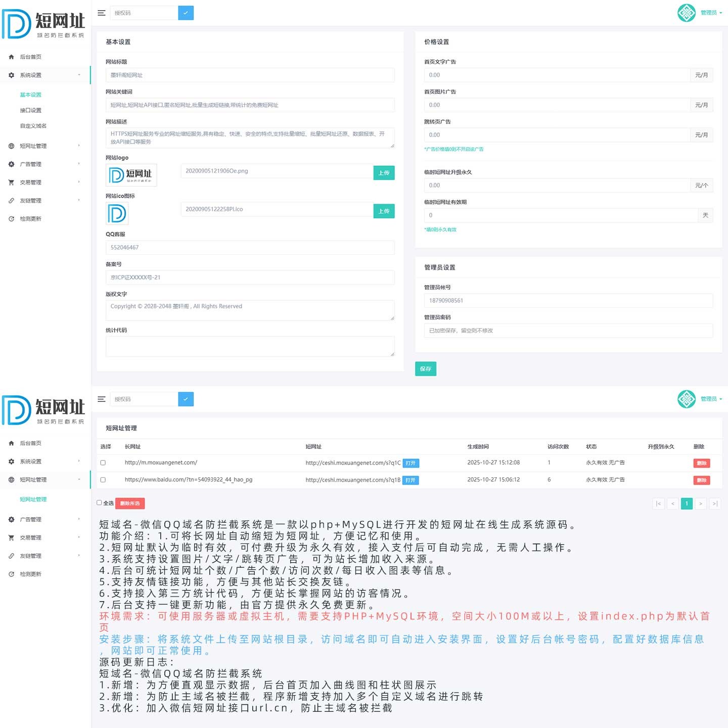Go to the first page of pagination
This screenshot has width=728, height=728.
coord(658,504)
